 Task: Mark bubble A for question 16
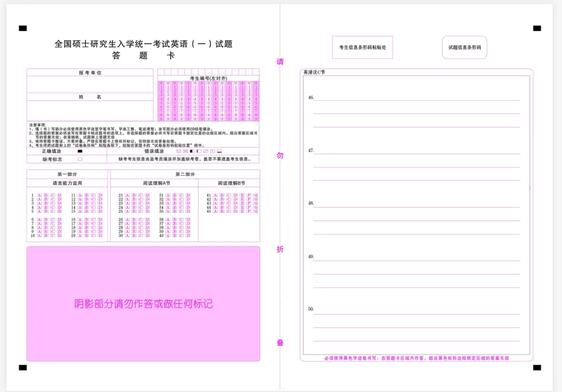80,220
